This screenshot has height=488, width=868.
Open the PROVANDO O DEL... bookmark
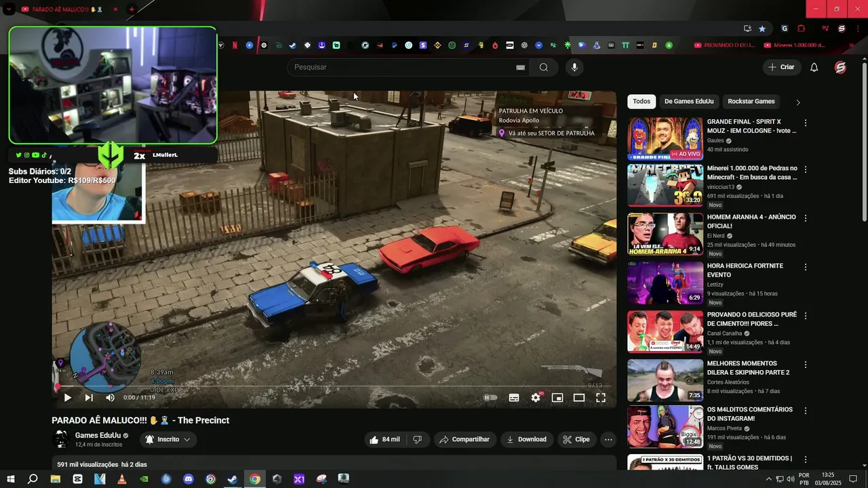pyautogui.click(x=724, y=45)
